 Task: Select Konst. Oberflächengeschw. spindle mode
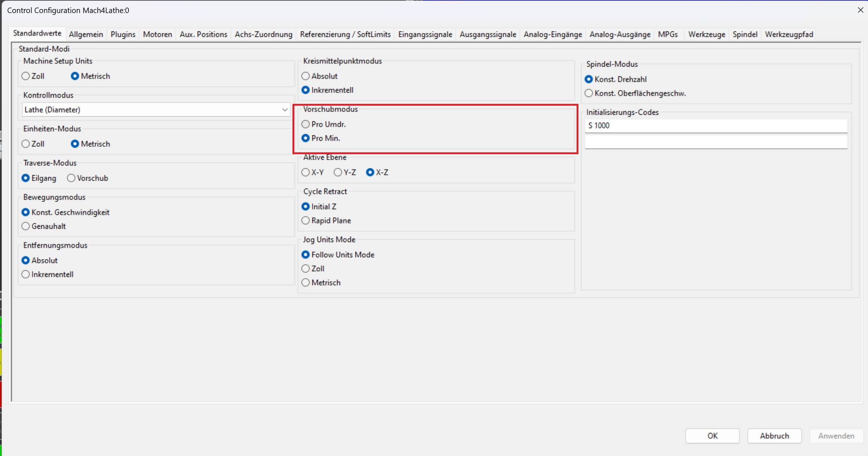636,93
